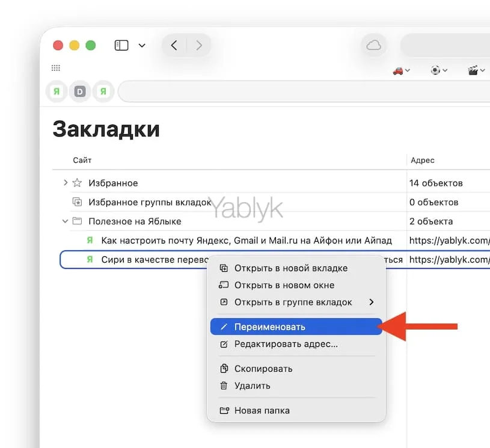The width and height of the screenshot is (490, 448).
Task: Click the cloud sync icon
Action: click(x=373, y=45)
